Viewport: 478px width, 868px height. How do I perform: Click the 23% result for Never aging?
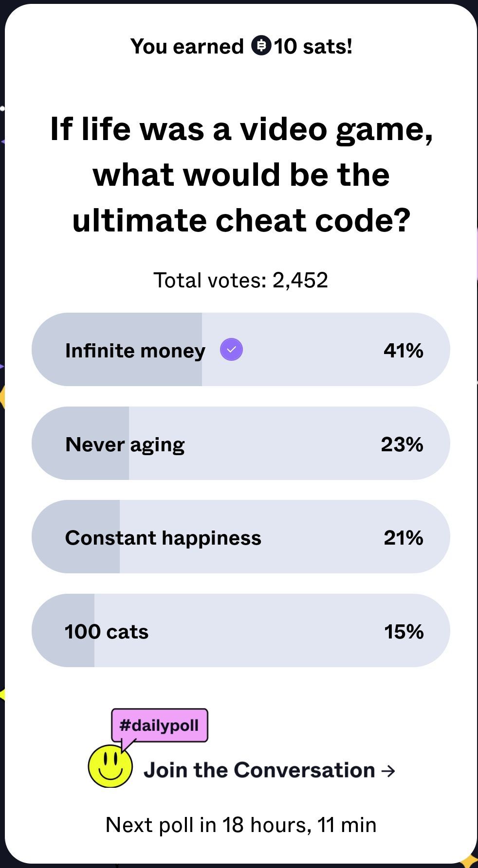(402, 444)
